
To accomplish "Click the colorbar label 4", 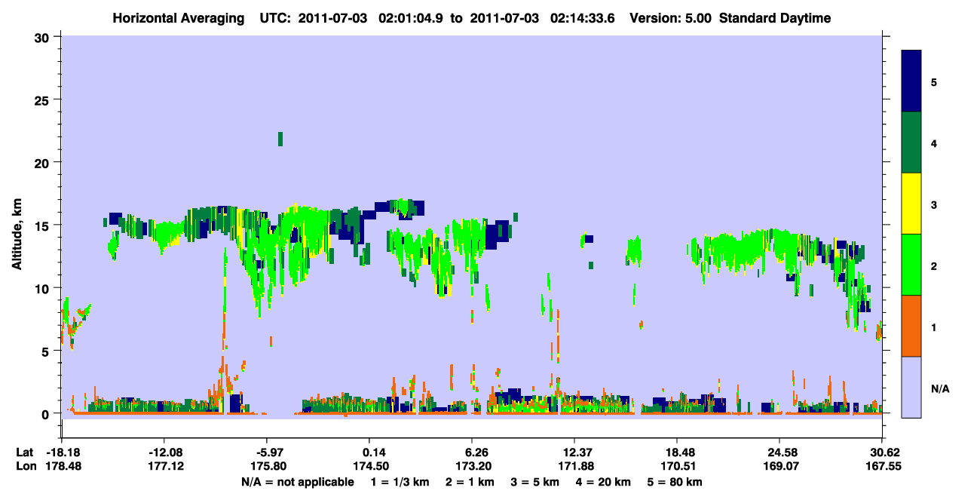I will [x=934, y=143].
